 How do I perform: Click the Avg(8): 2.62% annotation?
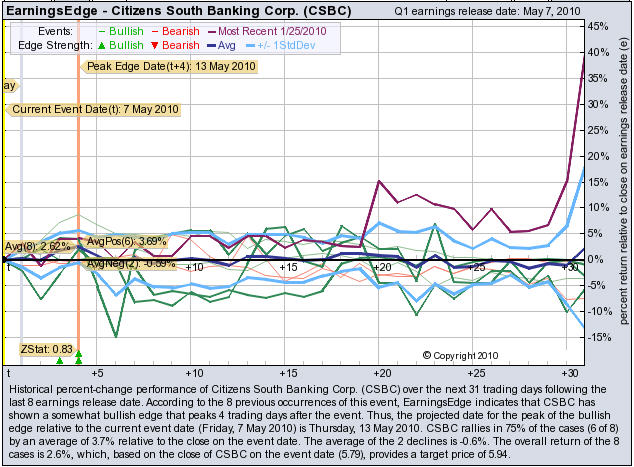click(x=37, y=245)
